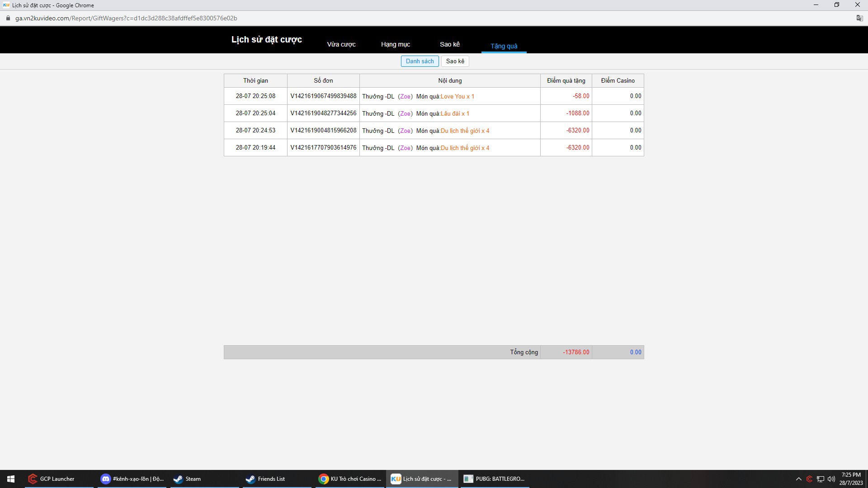Image resolution: width=868 pixels, height=488 pixels.
Task: Select the Sao kê header tab
Action: (449, 44)
